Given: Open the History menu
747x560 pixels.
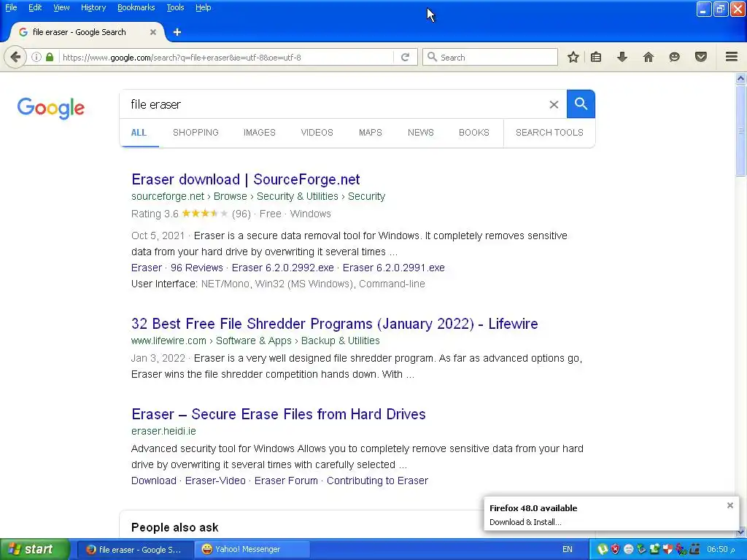Looking at the screenshot, I should (x=93, y=7).
